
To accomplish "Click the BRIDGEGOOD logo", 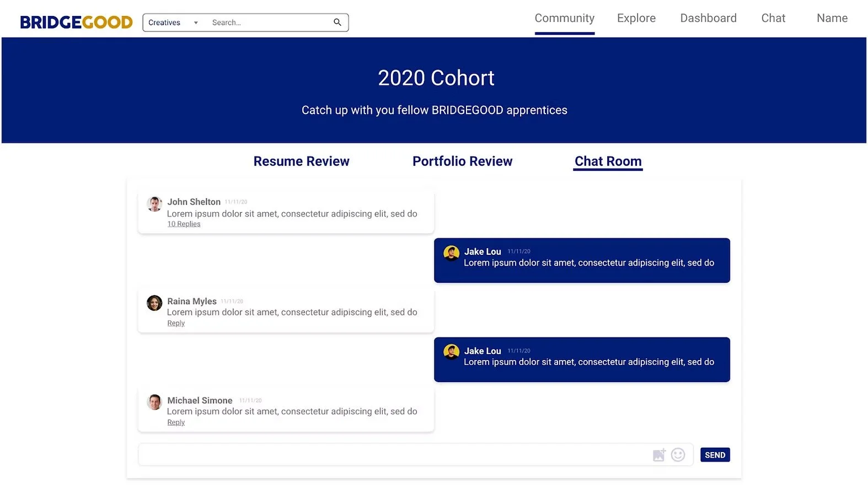I will (x=76, y=23).
